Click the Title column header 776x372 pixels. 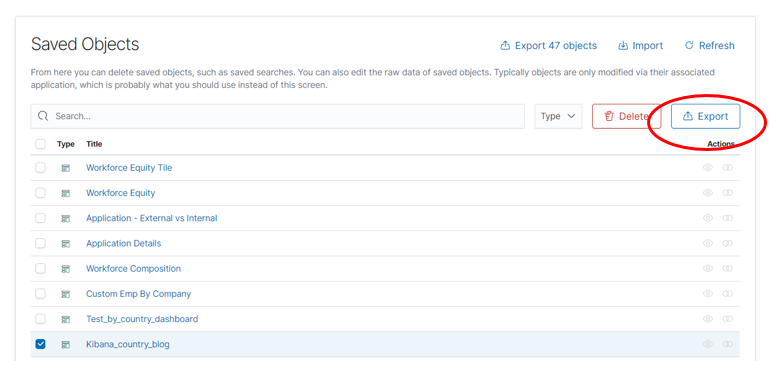[x=94, y=144]
